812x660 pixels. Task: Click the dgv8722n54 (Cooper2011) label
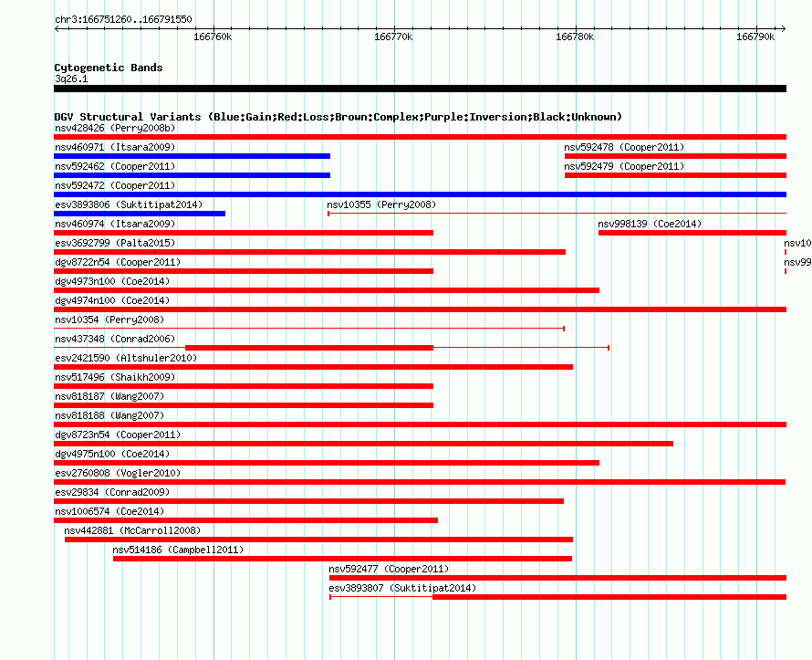[x=118, y=262]
